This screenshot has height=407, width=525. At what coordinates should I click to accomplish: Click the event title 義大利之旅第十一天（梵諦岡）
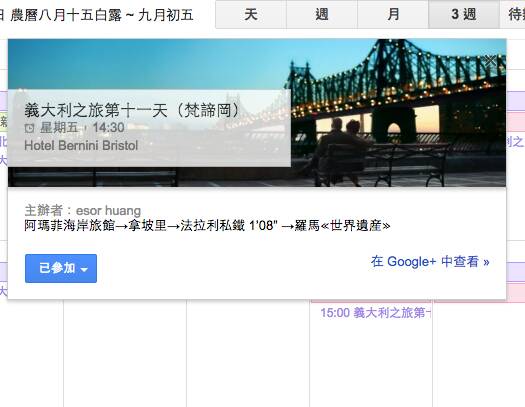tap(133, 110)
